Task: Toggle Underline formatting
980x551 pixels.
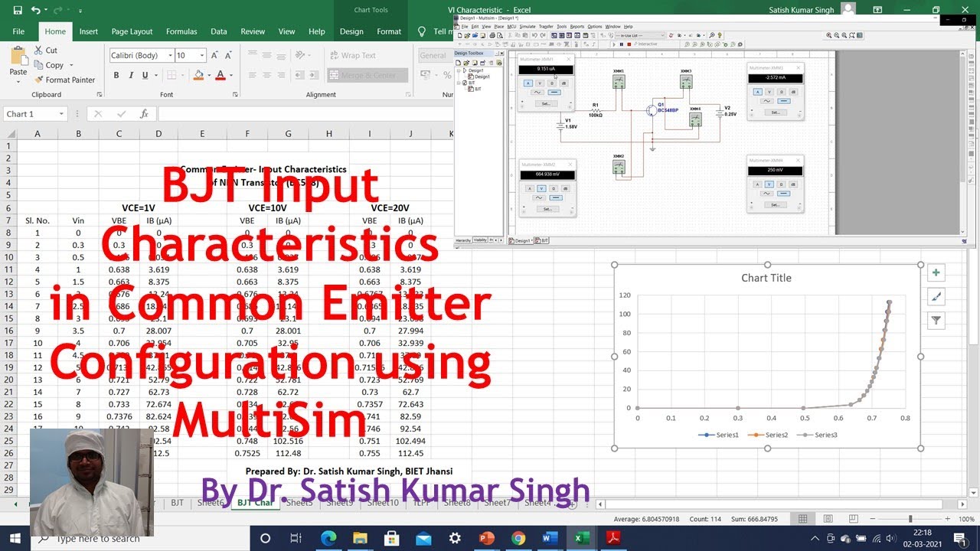Action: point(145,75)
